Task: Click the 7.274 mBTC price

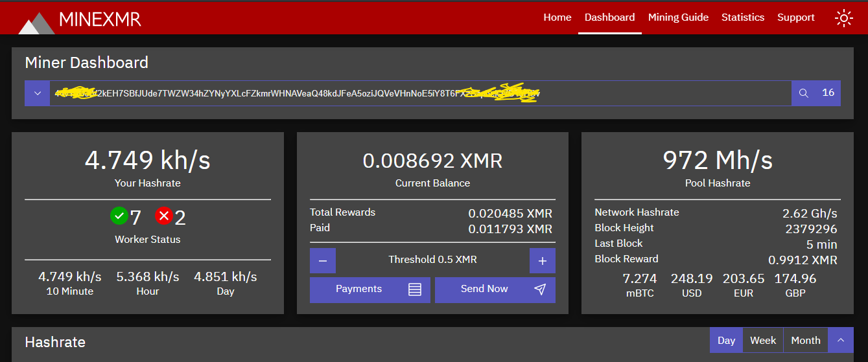Action: click(640, 278)
